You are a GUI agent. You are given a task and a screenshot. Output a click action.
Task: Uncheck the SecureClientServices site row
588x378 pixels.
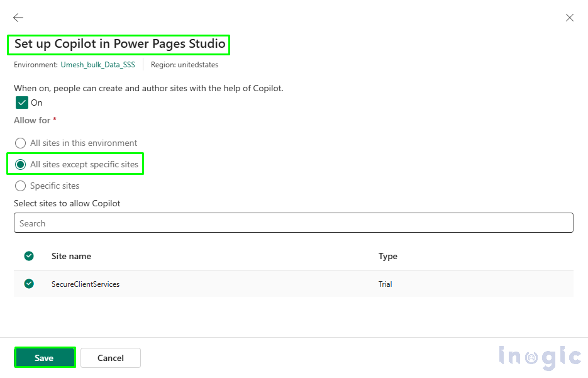tap(29, 284)
